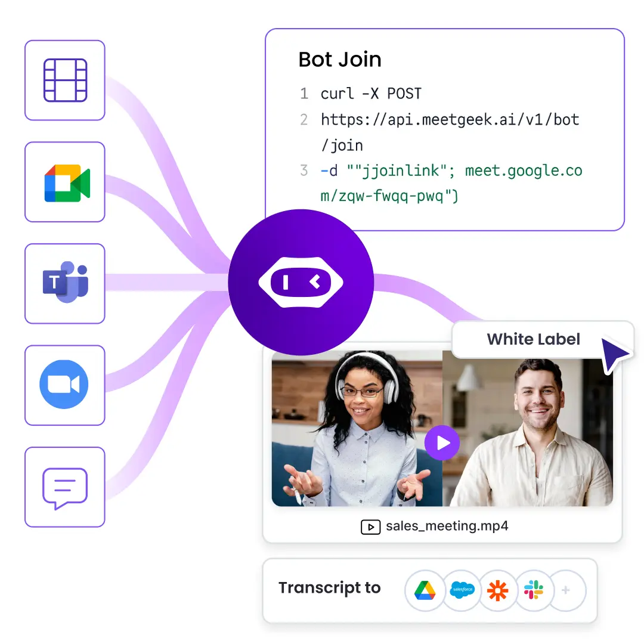
Task: Open the Microsoft Teams icon
Action: (x=65, y=283)
